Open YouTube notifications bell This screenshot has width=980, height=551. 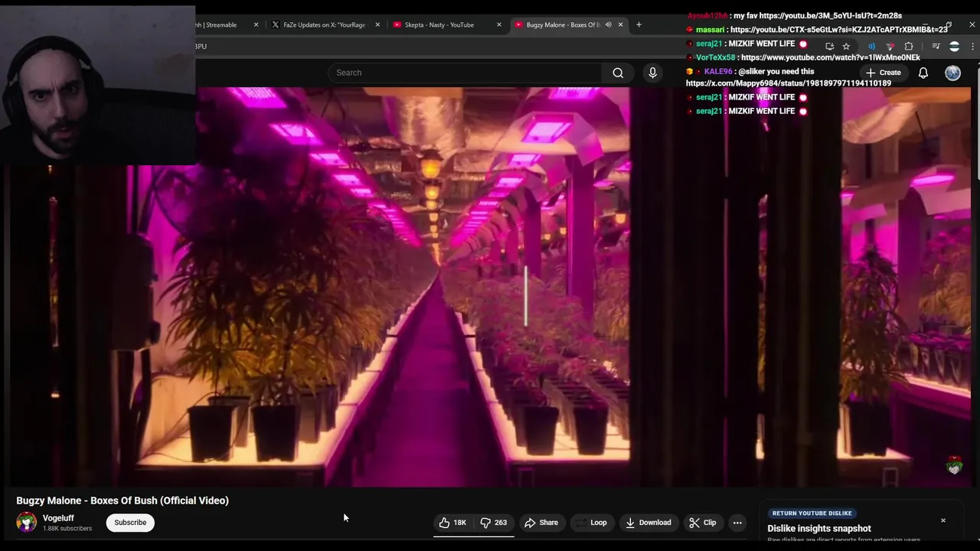[923, 73]
